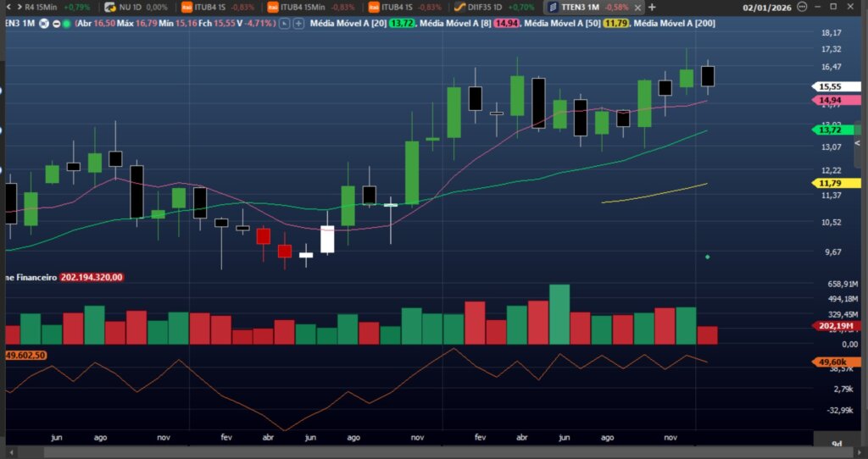
Task: Toggle the circular icon right after 1M
Action: (x=43, y=23)
